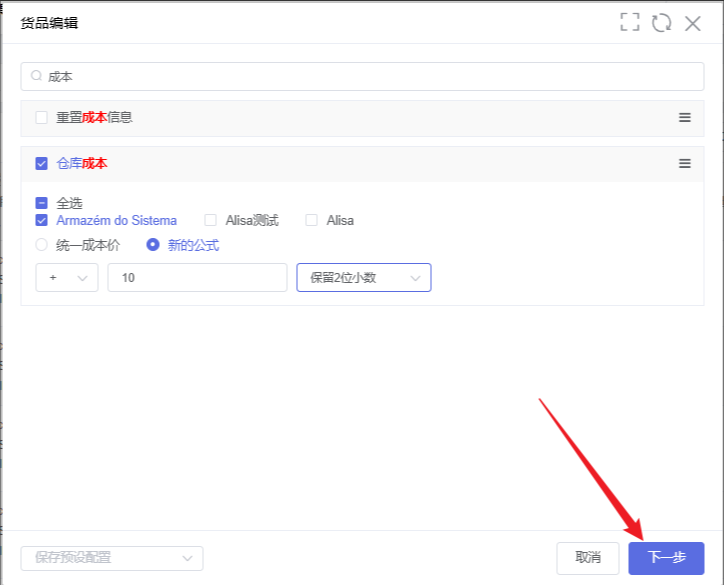Click the 取消 button

pos(588,558)
